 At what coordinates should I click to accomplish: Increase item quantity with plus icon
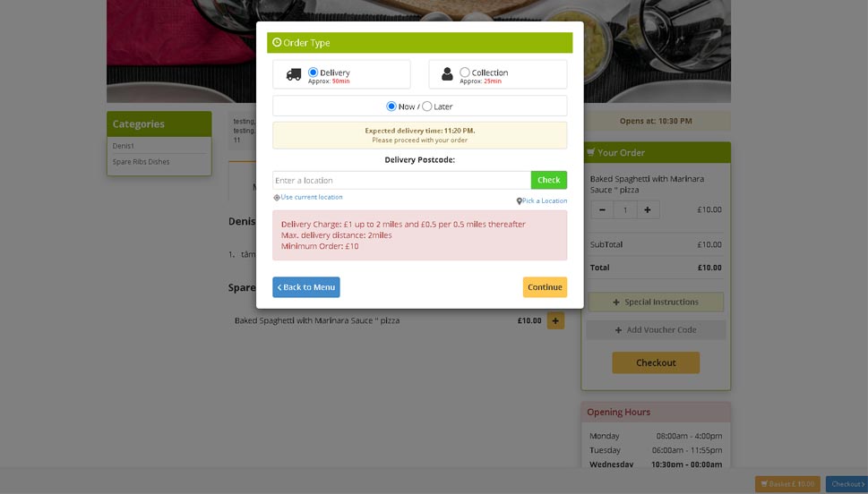[x=648, y=209]
